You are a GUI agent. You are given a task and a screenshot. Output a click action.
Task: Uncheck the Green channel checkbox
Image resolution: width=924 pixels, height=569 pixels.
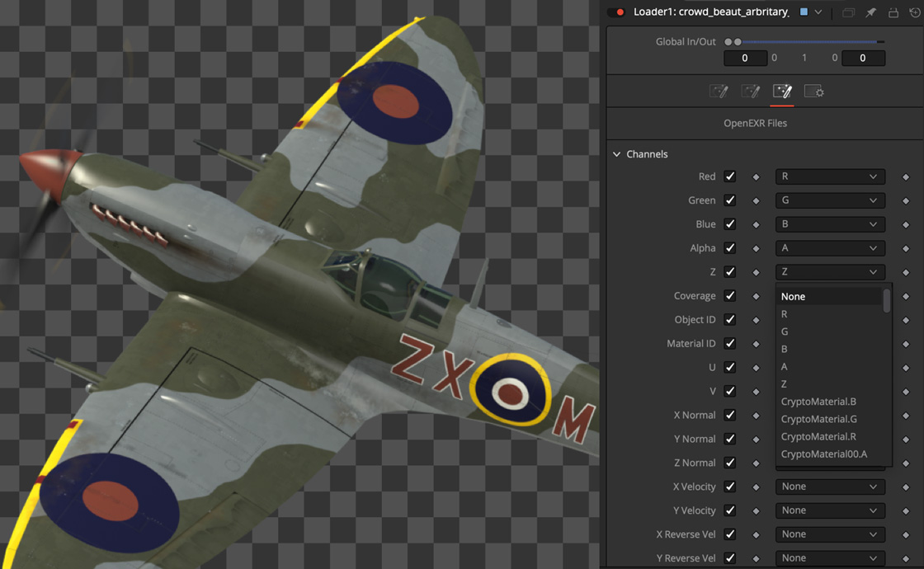point(729,200)
